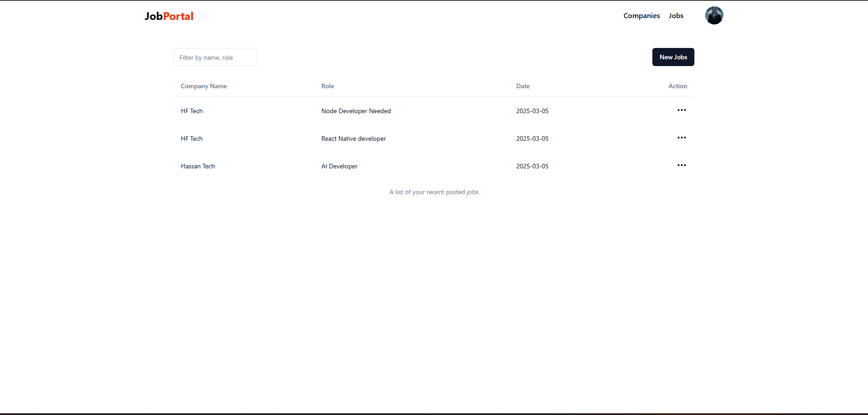Open the Companies nav link
The height and width of the screenshot is (415, 868).
tap(642, 15)
